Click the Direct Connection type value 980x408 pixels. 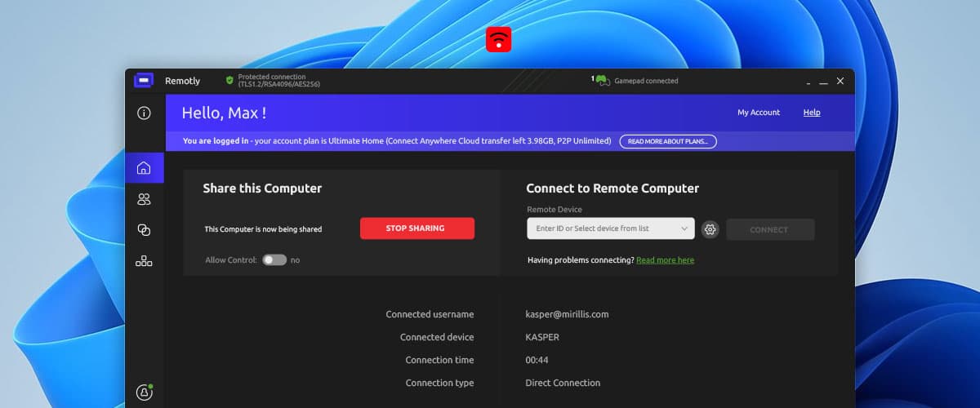563,383
